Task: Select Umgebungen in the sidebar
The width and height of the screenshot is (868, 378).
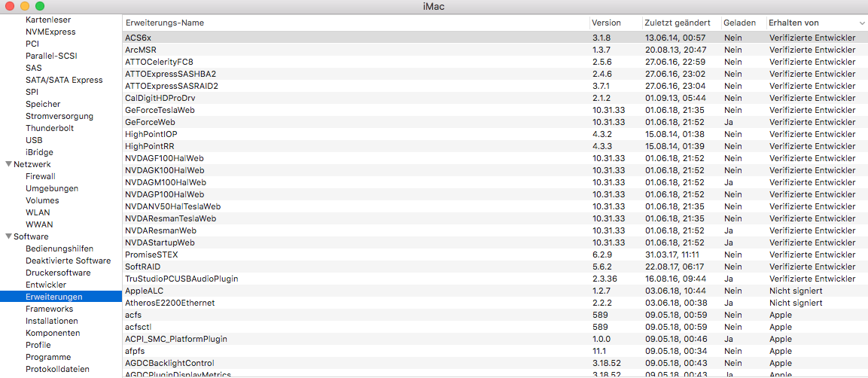Action: (51, 188)
